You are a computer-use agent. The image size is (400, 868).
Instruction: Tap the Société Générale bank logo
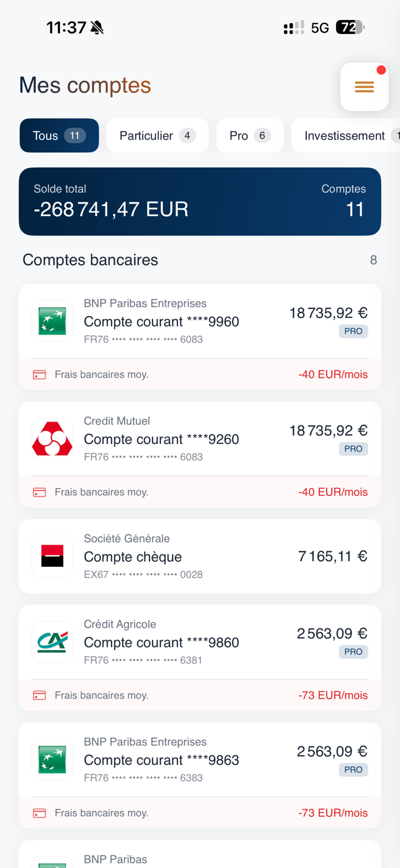point(52,556)
